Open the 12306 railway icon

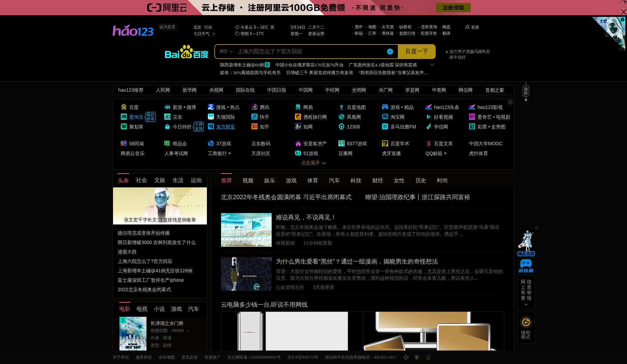click(342, 127)
